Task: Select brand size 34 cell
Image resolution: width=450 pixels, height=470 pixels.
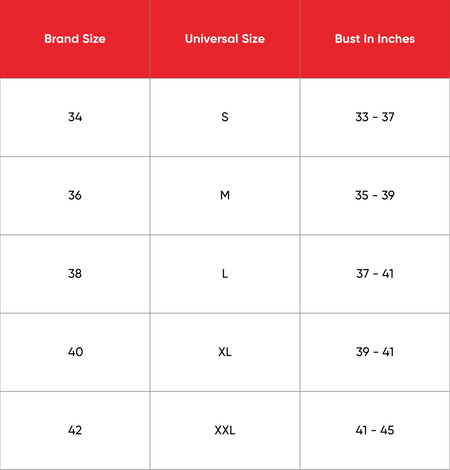Action: click(75, 117)
